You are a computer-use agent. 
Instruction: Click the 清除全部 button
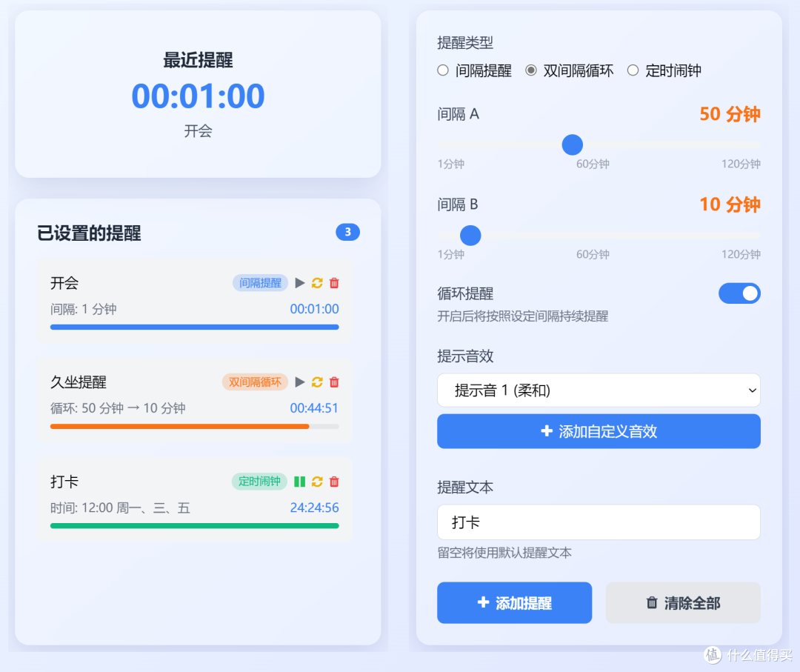pyautogui.click(x=683, y=602)
